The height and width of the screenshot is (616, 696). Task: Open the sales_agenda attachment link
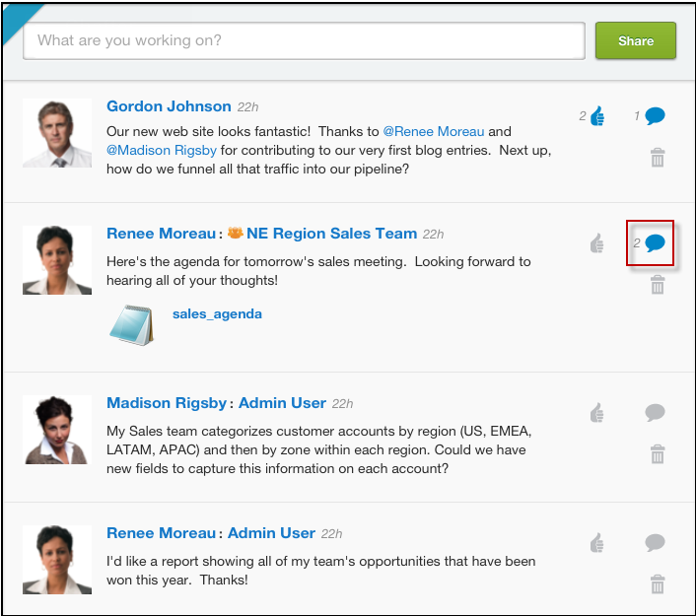point(217,313)
